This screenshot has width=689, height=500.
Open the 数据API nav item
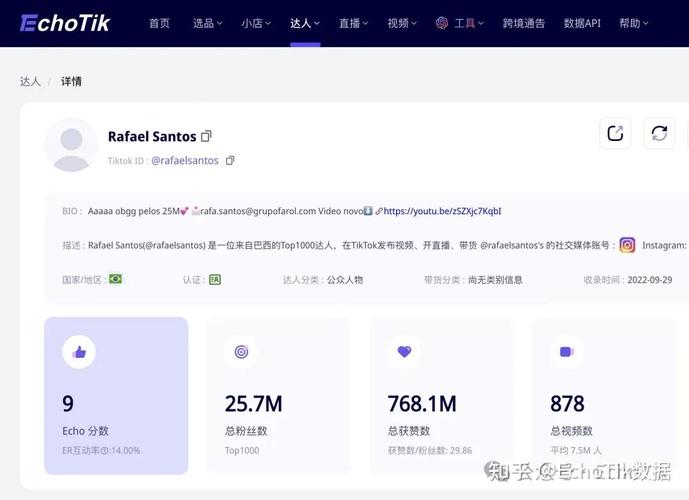coord(582,23)
